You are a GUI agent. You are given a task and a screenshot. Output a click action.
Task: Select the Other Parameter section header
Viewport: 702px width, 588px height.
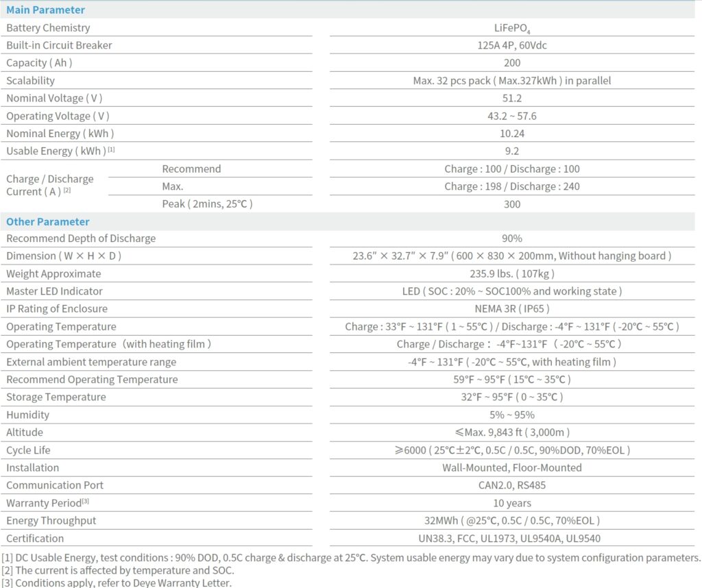click(47, 221)
